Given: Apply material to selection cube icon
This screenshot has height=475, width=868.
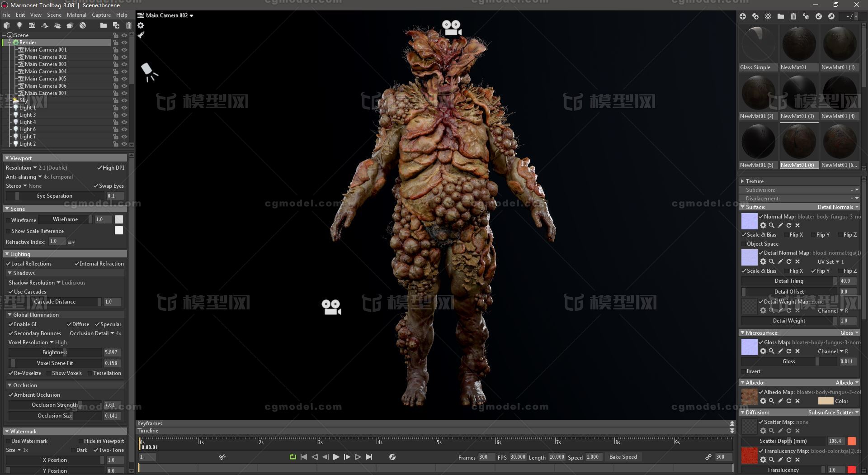Looking at the screenshot, I should click(x=806, y=16).
